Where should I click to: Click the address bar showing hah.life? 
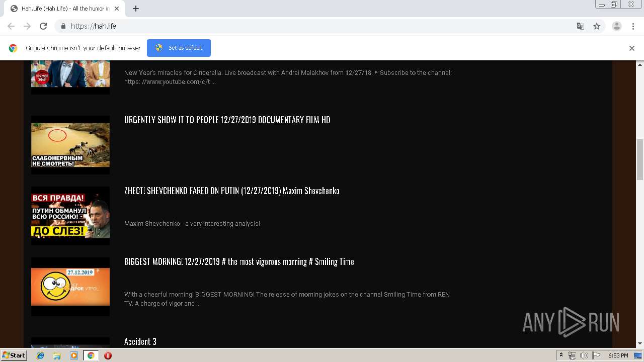[x=322, y=26]
